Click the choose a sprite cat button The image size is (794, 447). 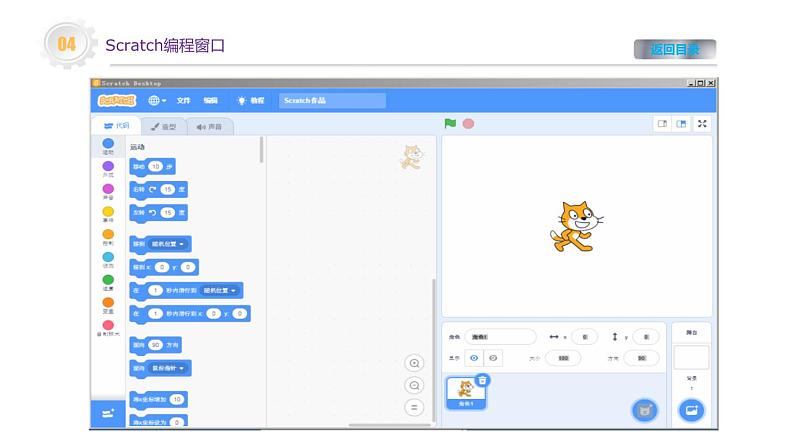click(x=645, y=410)
